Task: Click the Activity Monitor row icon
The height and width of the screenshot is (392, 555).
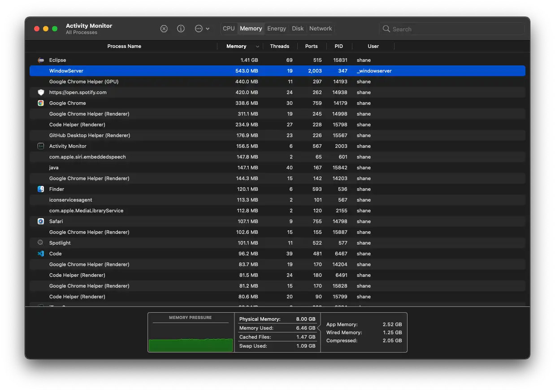Action: (41, 146)
